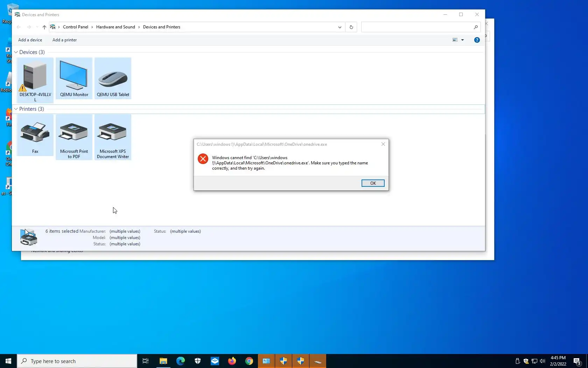Close the onedrive.exe error dialog

coord(383,144)
